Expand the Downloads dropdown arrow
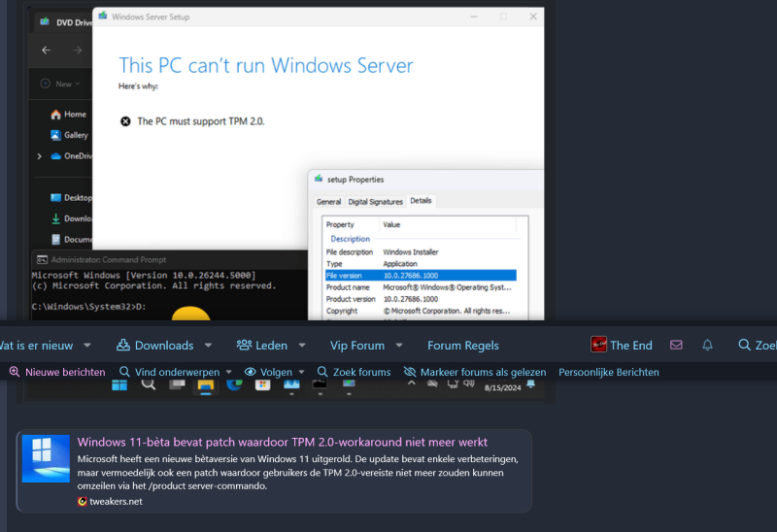The width and height of the screenshot is (777, 532). pyautogui.click(x=208, y=346)
